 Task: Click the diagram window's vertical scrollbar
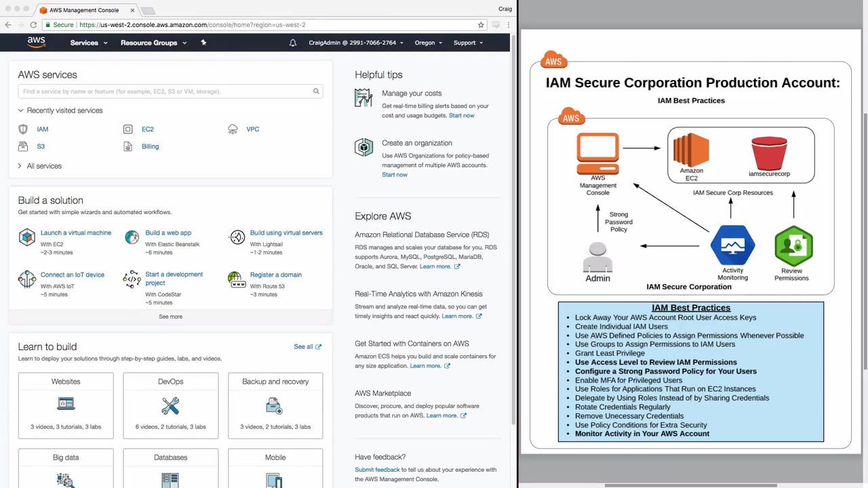pyautogui.click(x=865, y=241)
